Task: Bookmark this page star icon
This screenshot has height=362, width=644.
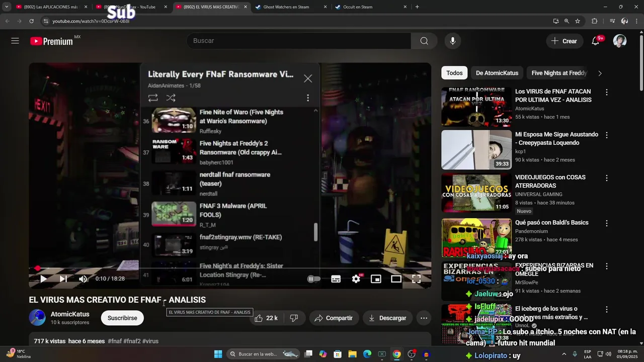Action: 578,21
